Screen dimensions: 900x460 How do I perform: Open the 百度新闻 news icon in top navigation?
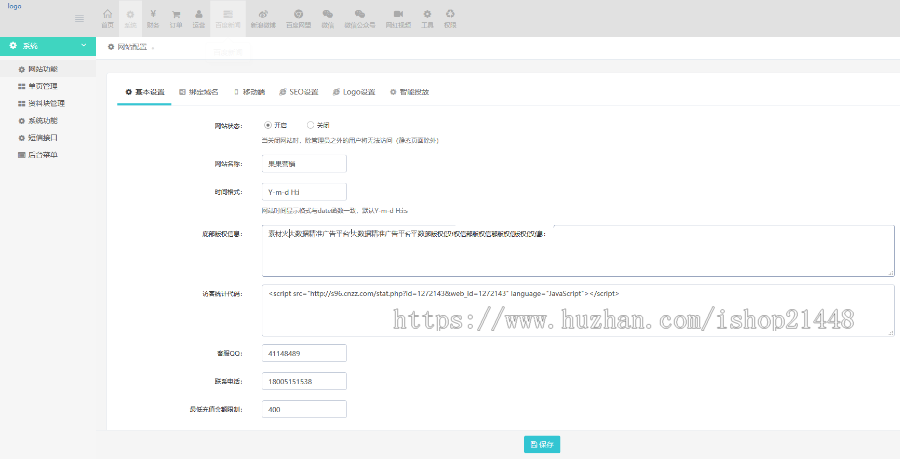click(x=228, y=18)
